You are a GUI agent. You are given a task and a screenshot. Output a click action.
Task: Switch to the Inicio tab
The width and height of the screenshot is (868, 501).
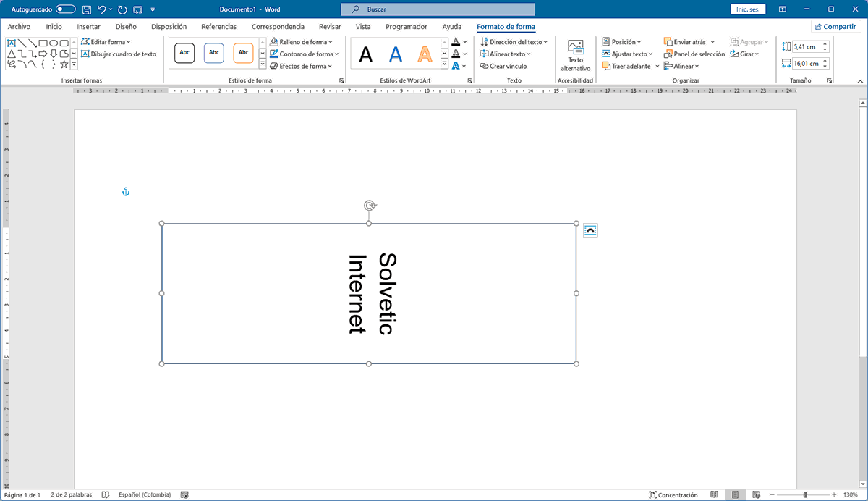tap(54, 27)
